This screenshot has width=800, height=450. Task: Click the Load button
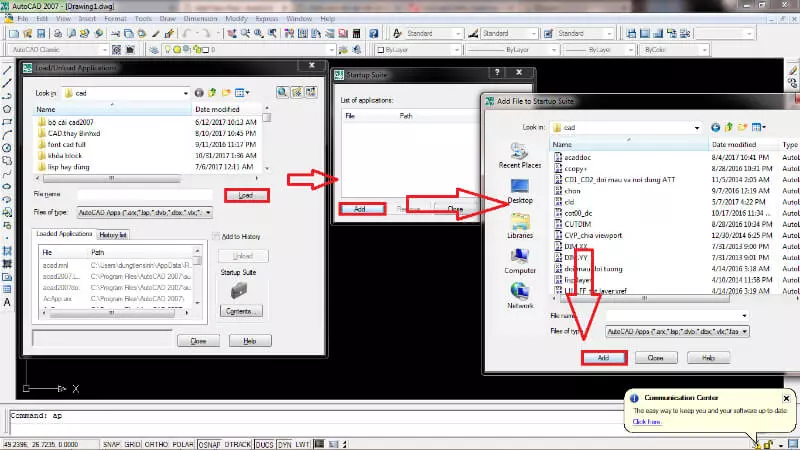click(246, 195)
